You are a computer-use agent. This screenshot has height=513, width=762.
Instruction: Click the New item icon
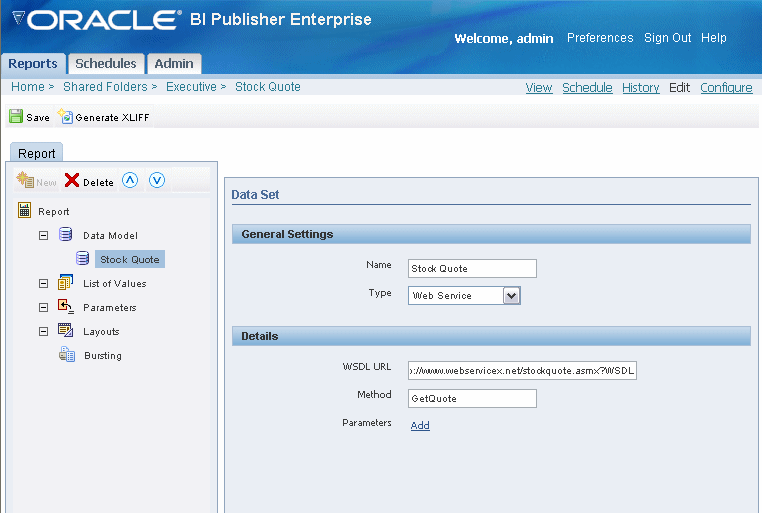[x=25, y=180]
